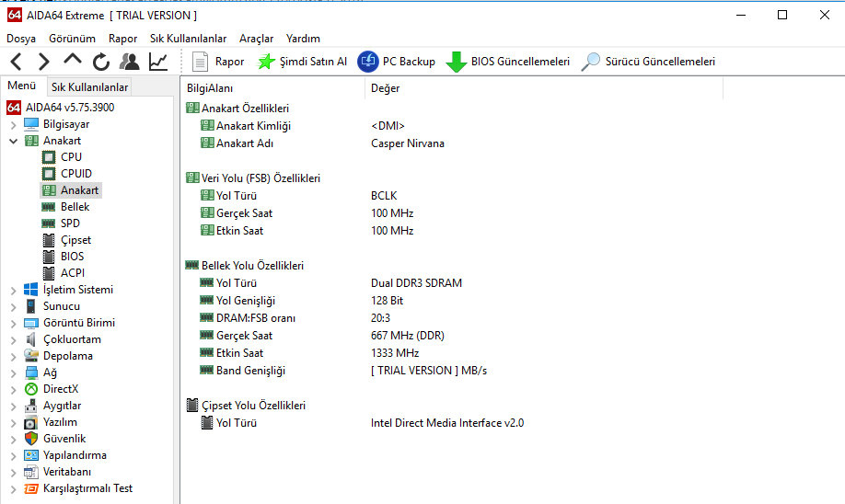
Task: Select CPU in the tree
Action: pyautogui.click(x=71, y=156)
